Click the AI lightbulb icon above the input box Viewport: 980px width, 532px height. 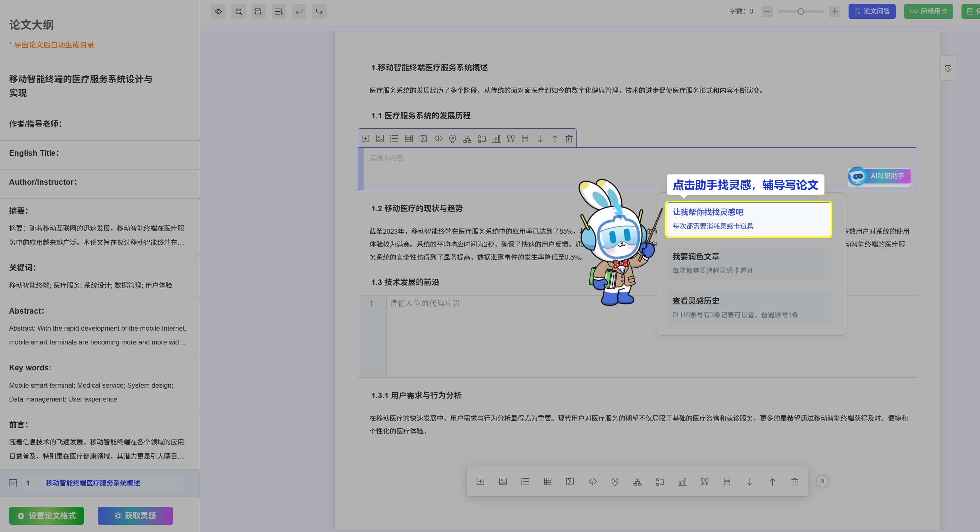[x=452, y=139]
